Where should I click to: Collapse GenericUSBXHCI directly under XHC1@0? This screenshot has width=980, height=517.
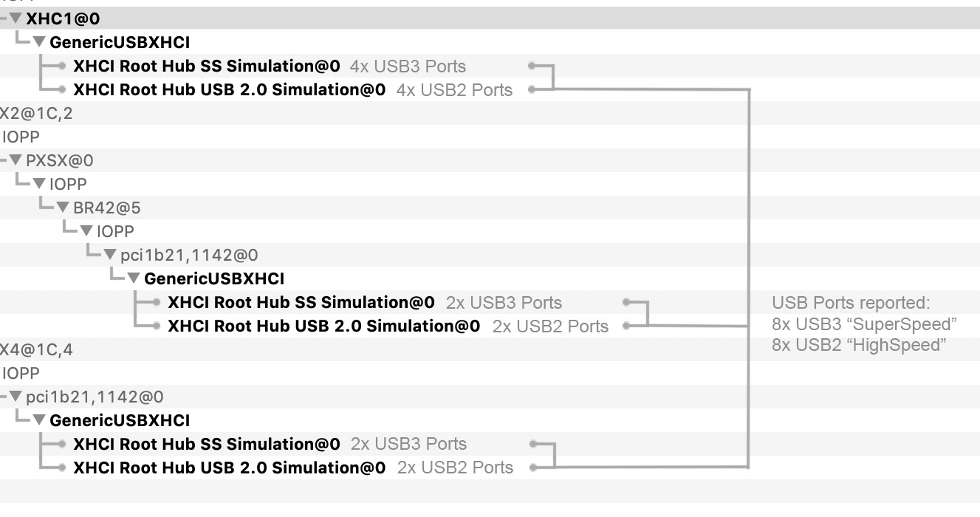[x=40, y=43]
